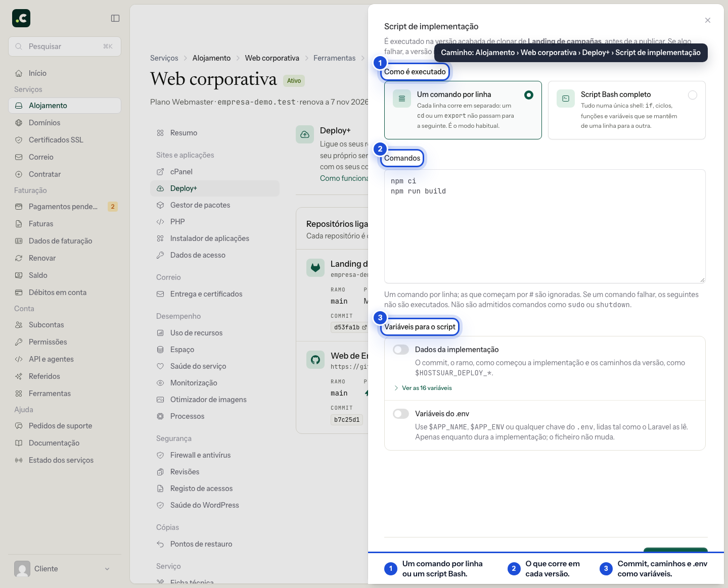
Task: Go to Pagamentos pendentes in sidebar
Action: pyautogui.click(x=65, y=207)
